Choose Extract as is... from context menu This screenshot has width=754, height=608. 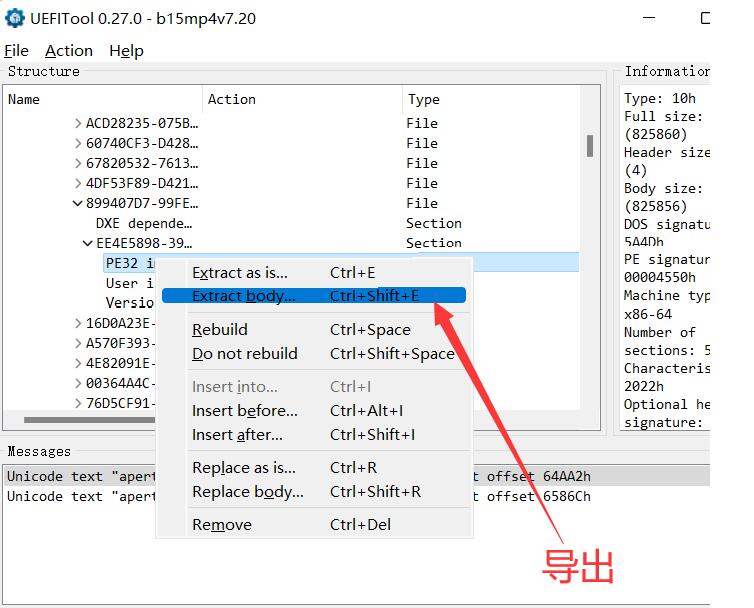click(315, 273)
